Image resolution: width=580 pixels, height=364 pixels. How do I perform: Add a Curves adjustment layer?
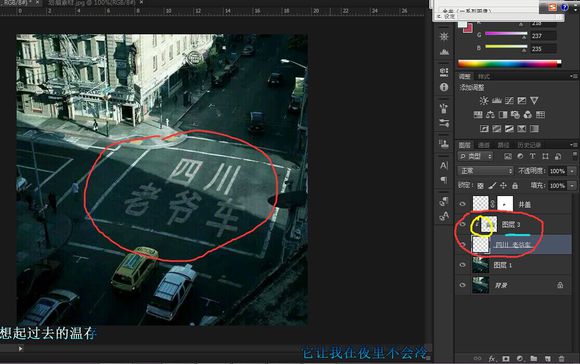[x=509, y=101]
